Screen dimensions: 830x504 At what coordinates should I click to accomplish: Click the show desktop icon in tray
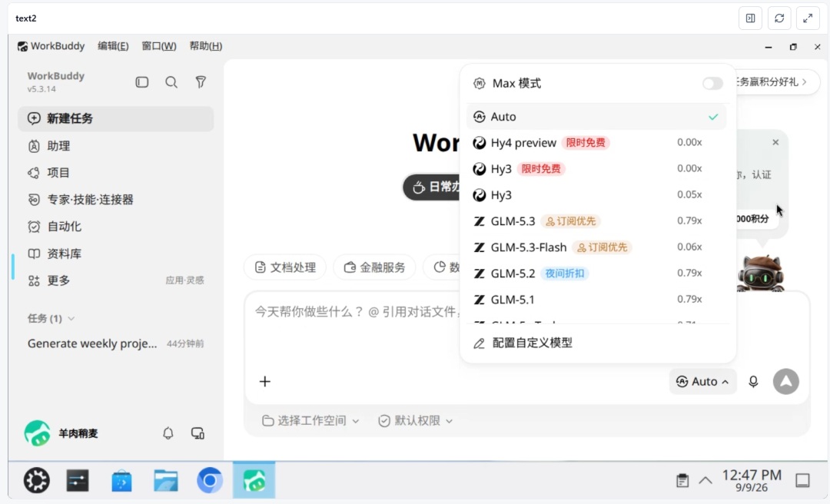click(x=802, y=480)
